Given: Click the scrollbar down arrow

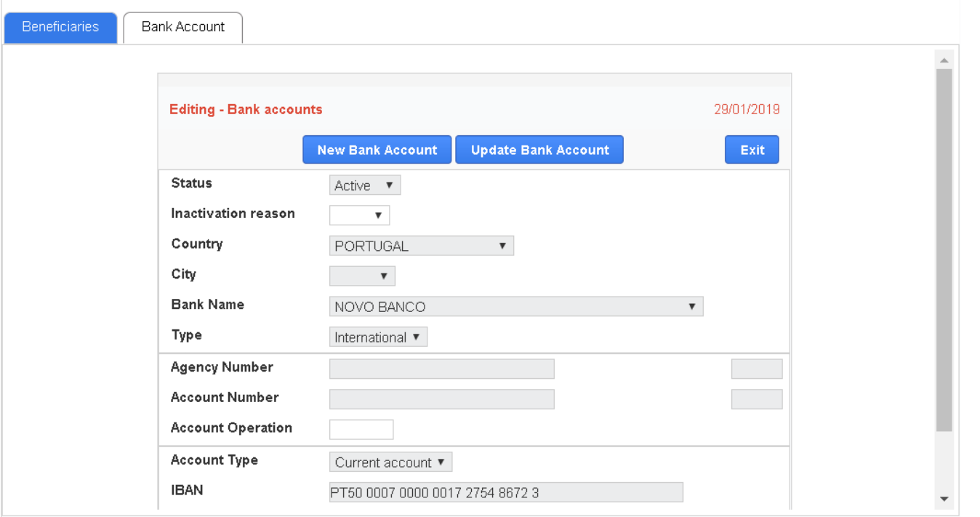Looking at the screenshot, I should pyautogui.click(x=944, y=499).
